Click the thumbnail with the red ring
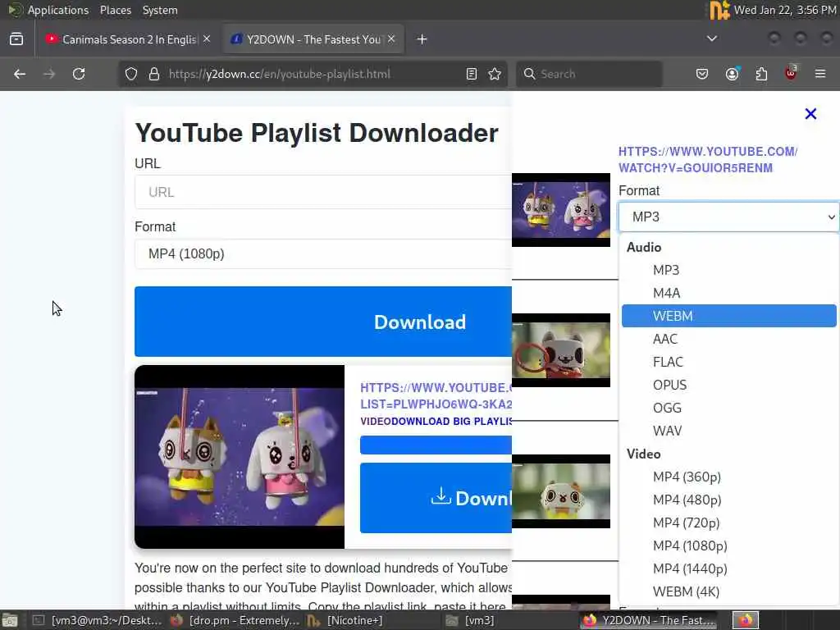Viewport: 840px width, 630px height. (561, 350)
